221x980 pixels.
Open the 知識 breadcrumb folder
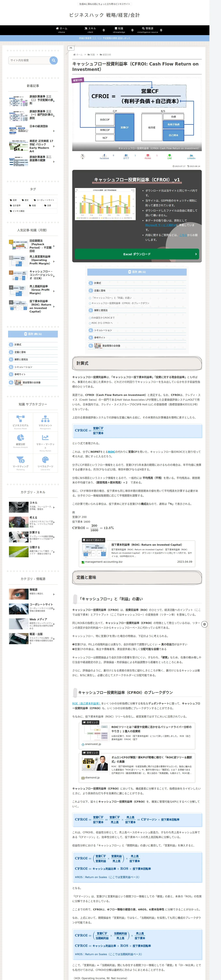tap(91, 54)
